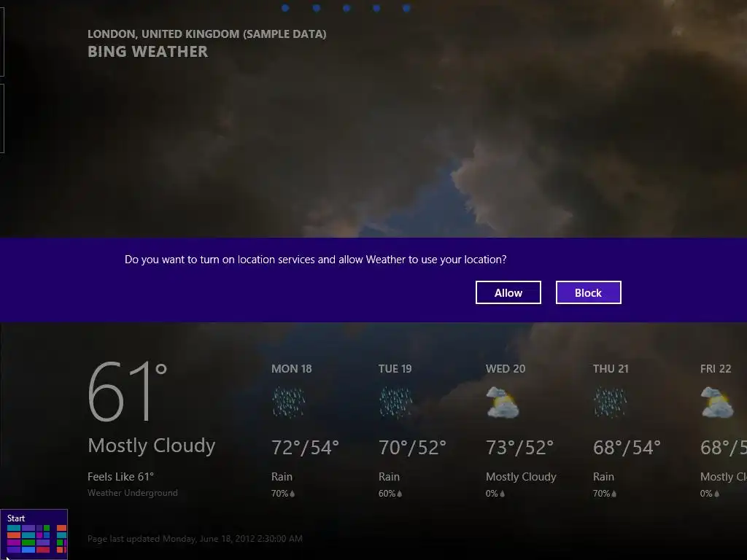Click Mostly Cloudy under WED 20
The width and height of the screenshot is (747, 560).
coord(521,477)
